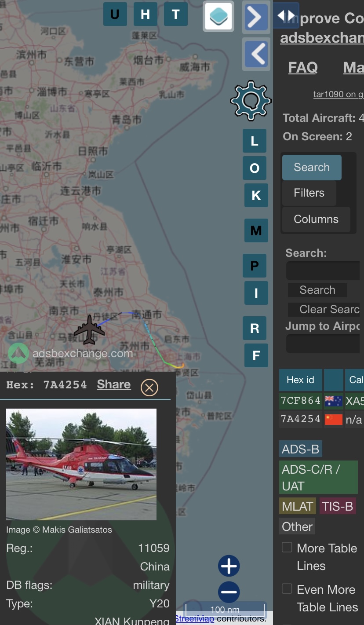Toggle the K map option
The image size is (364, 625).
tap(256, 195)
